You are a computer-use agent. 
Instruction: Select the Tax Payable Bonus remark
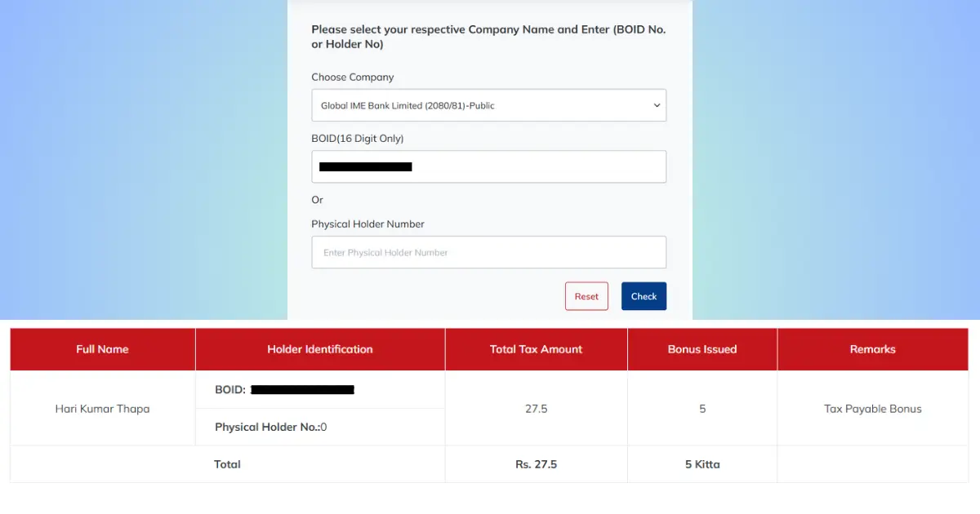click(872, 408)
